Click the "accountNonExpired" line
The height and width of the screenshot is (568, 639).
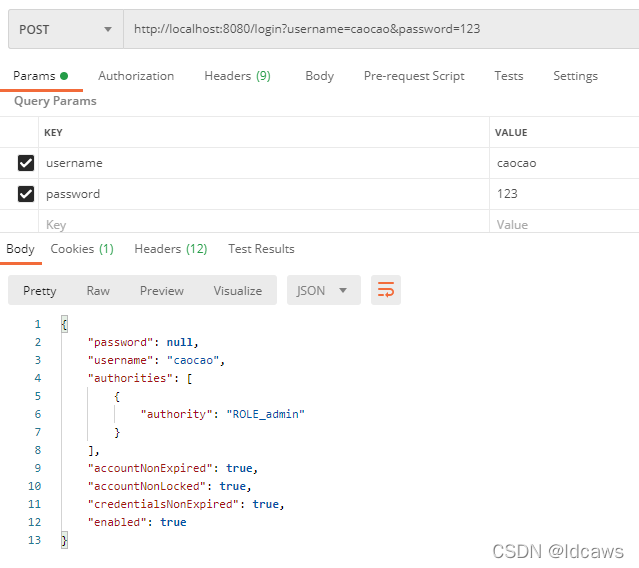[x=173, y=468]
